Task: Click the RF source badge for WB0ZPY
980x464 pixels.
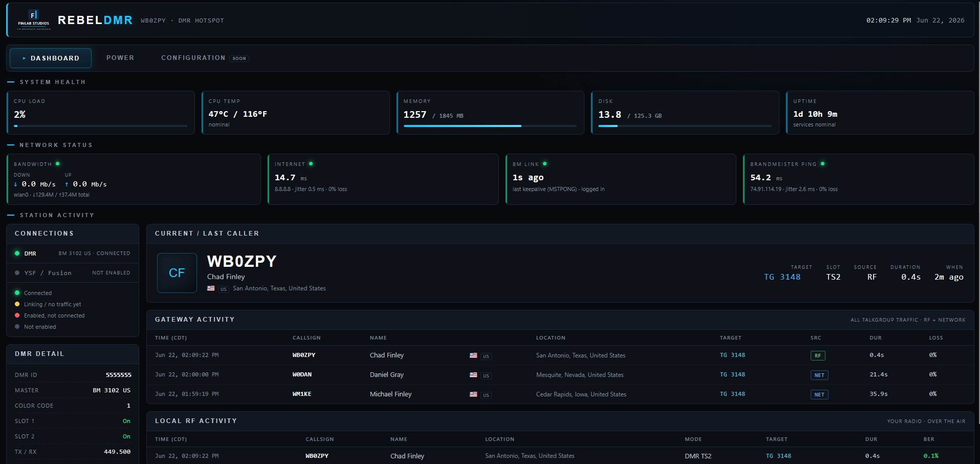Action: (x=818, y=355)
